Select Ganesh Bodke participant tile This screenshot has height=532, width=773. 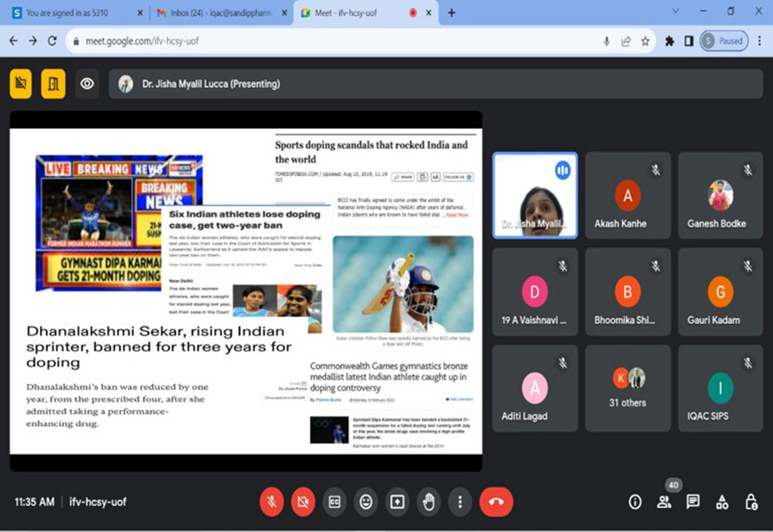[x=721, y=195]
